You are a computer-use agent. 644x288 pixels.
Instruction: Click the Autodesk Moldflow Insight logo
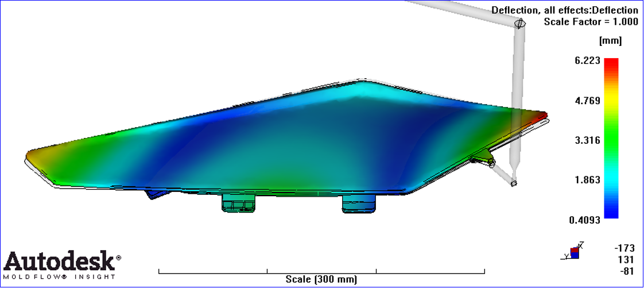[61, 264]
